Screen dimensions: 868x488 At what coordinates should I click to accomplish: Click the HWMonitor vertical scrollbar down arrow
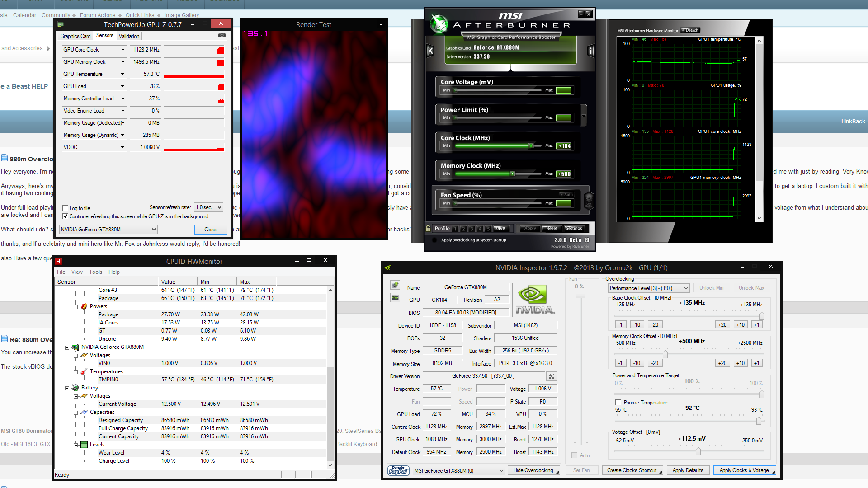(330, 465)
